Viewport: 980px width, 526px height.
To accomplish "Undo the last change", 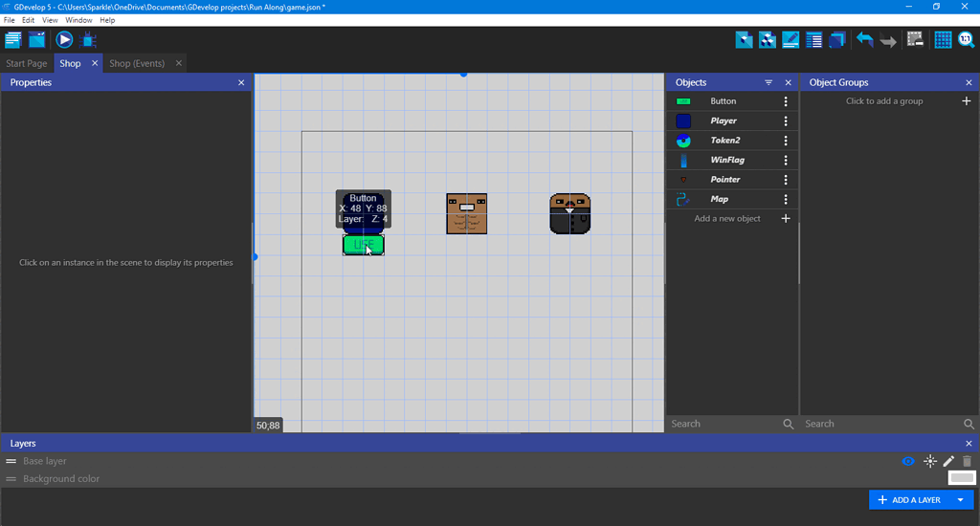I will [x=865, y=40].
